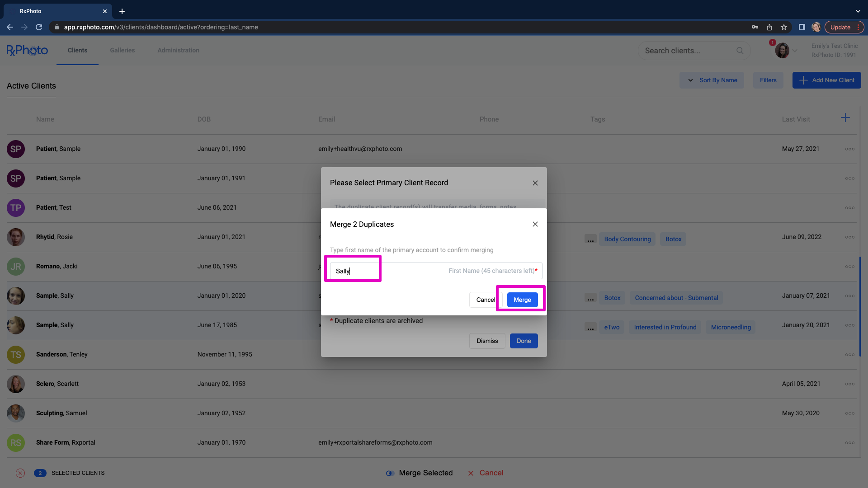Cancel the Merge 2 Duplicates dialog
Image resolution: width=868 pixels, height=488 pixels.
486,300
